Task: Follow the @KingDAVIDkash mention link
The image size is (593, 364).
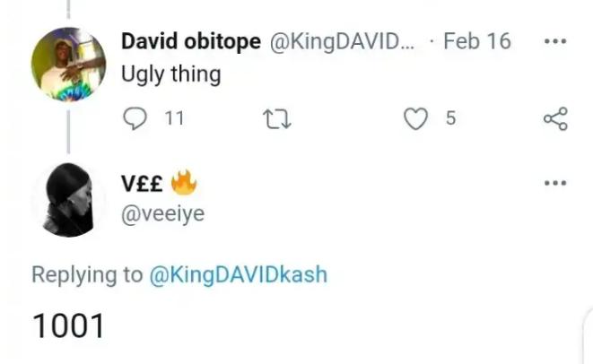Action: (x=238, y=274)
